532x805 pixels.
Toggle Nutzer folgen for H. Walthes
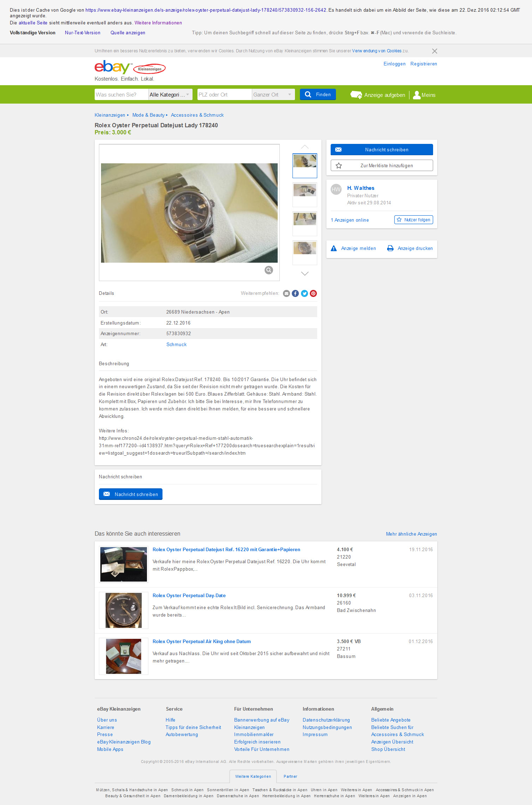[414, 220]
